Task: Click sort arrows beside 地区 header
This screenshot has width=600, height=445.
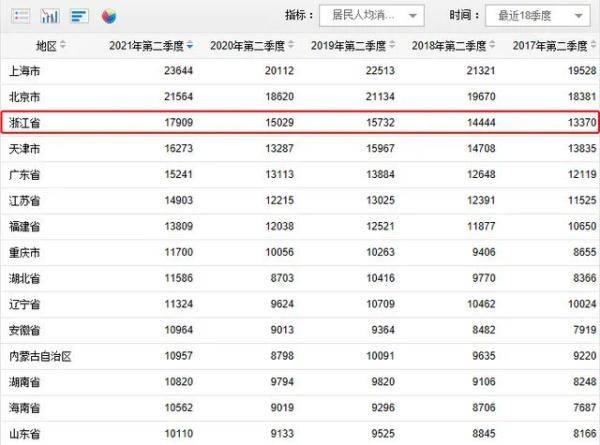Action: tap(64, 46)
